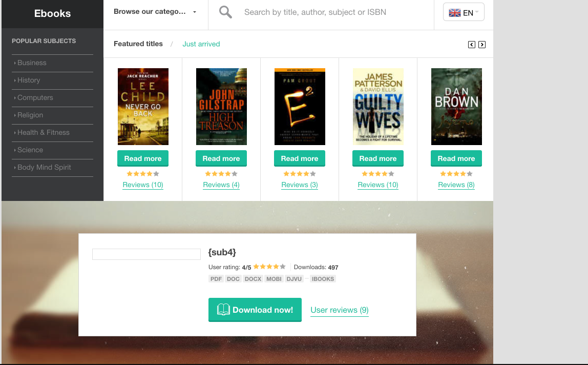Click star rating under Guilty Wives
The height and width of the screenshot is (365, 588).
pyautogui.click(x=378, y=174)
